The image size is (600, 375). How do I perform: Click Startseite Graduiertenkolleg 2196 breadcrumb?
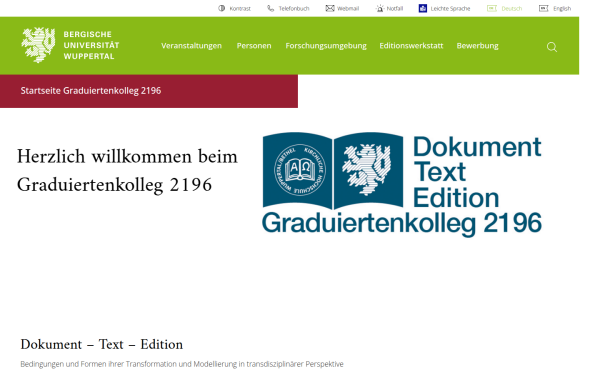(91, 91)
